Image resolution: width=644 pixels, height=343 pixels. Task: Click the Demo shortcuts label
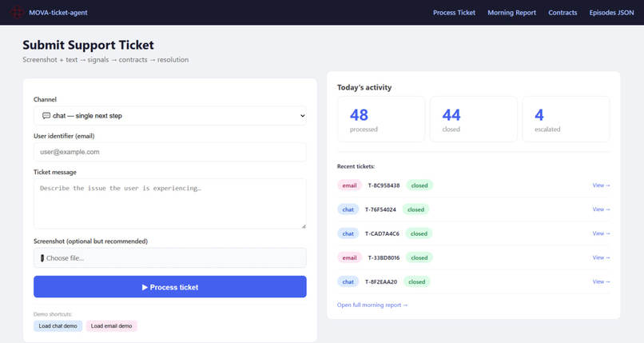(x=53, y=314)
